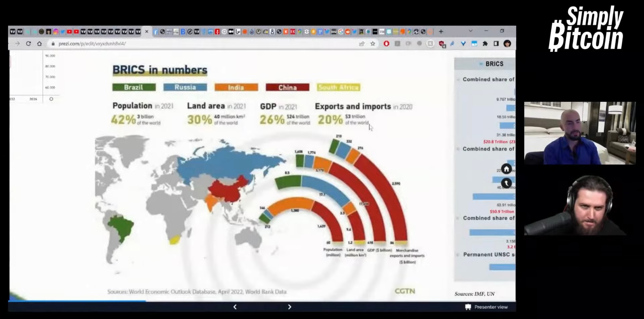This screenshot has height=319, width=644.
Task: Click the Prezi back-up arrow button
Action: point(506,183)
